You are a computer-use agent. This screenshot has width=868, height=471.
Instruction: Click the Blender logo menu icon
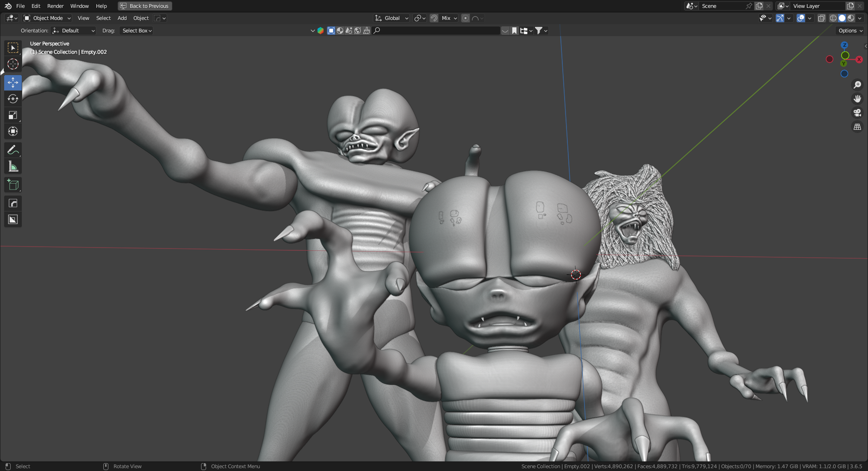click(8, 6)
